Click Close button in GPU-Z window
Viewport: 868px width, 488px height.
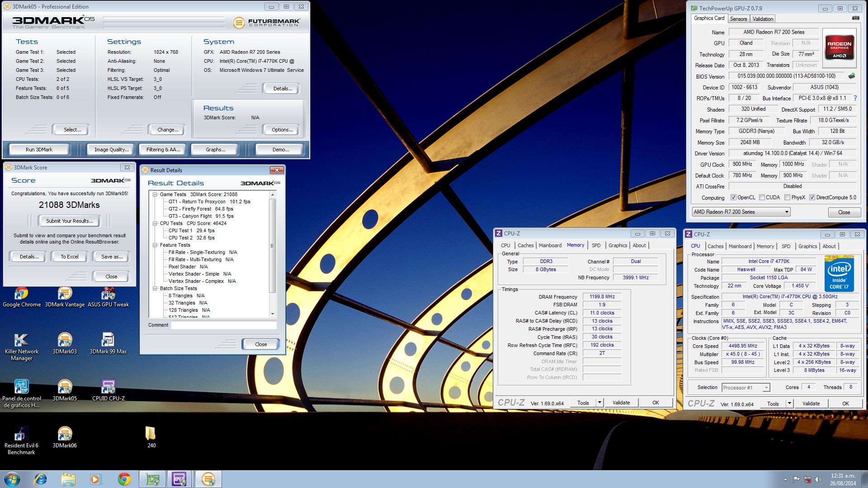[844, 212]
